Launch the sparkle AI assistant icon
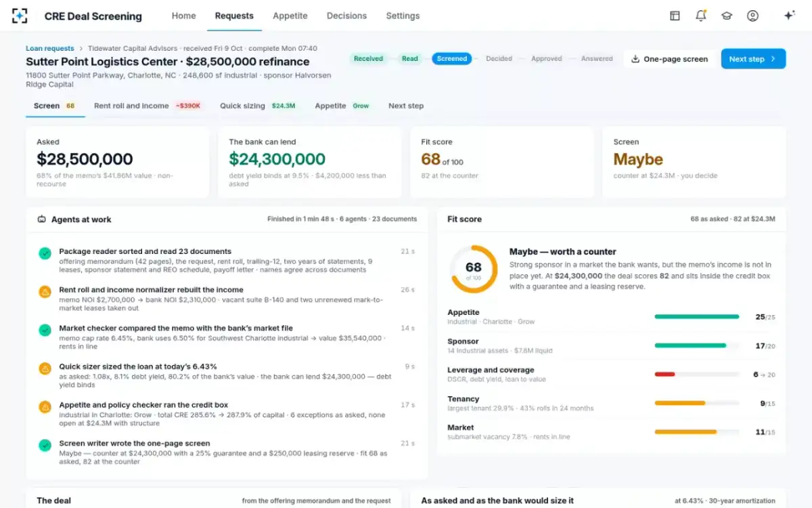 pyautogui.click(x=789, y=16)
